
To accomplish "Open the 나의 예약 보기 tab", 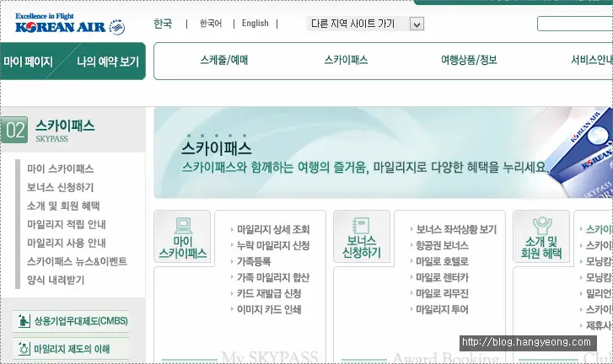I will click(x=108, y=62).
